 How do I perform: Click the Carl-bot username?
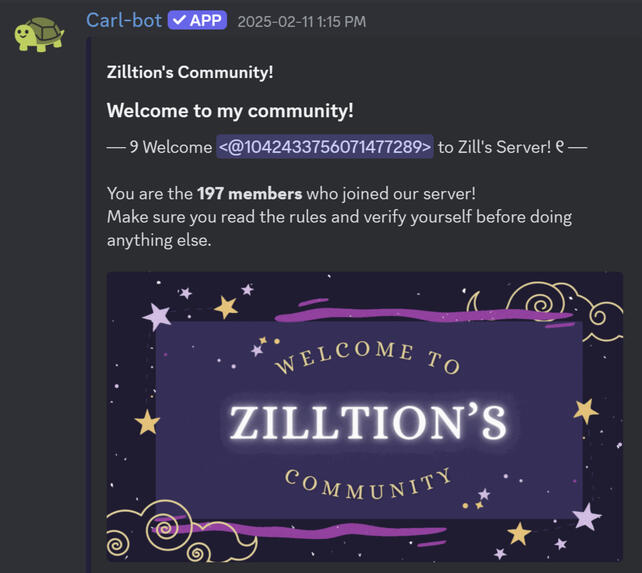tap(124, 20)
